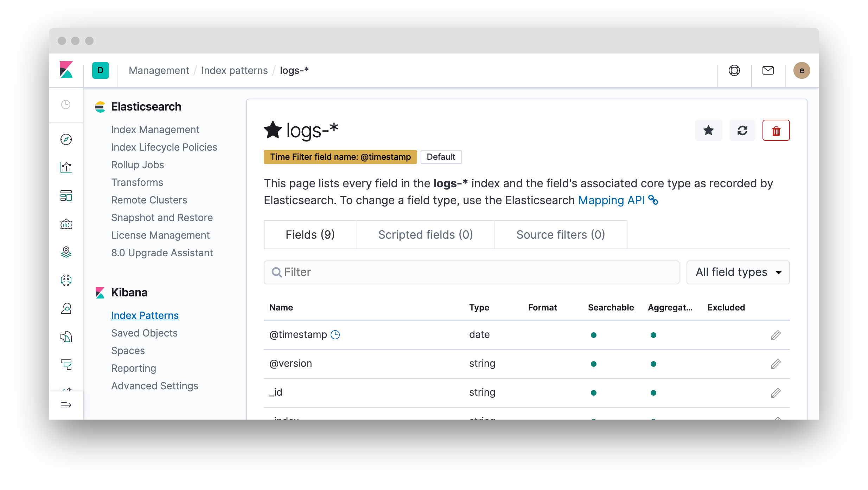The image size is (868, 490).
Task: Refresh the field list with the reload icon
Action: click(x=742, y=131)
